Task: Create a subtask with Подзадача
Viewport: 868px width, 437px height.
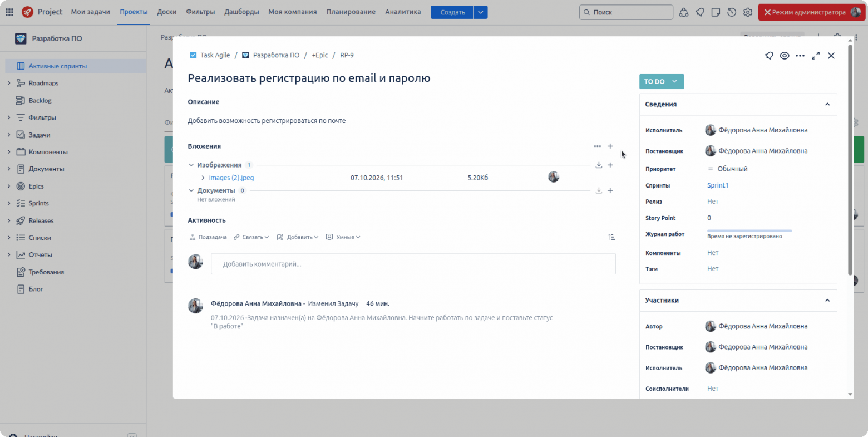Action: pyautogui.click(x=208, y=237)
